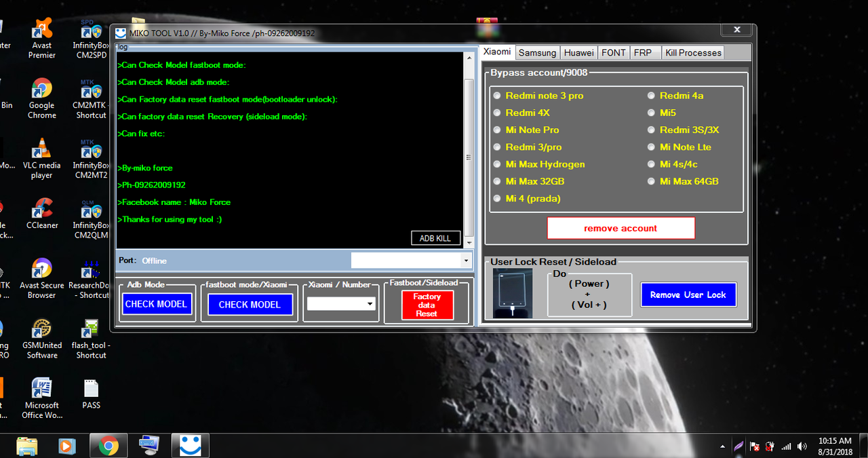The image size is (868, 458).
Task: Open Avast Secure Browser desktop icon
Action: pos(42,278)
